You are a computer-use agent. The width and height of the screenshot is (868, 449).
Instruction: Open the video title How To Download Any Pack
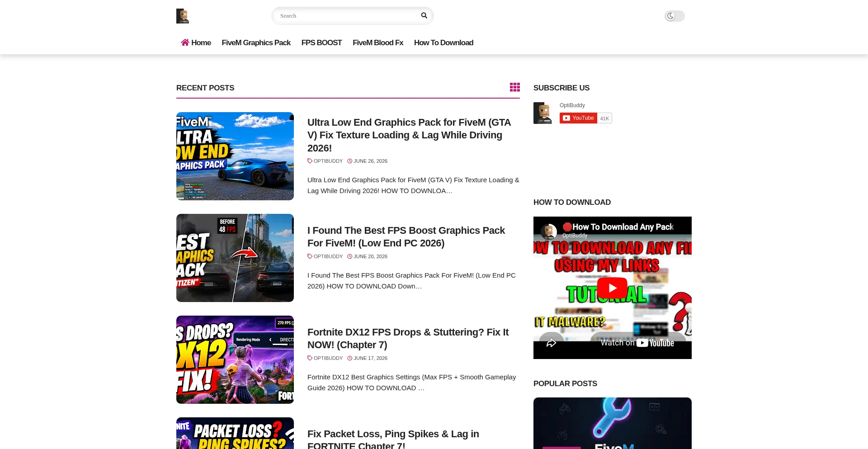tap(618, 227)
